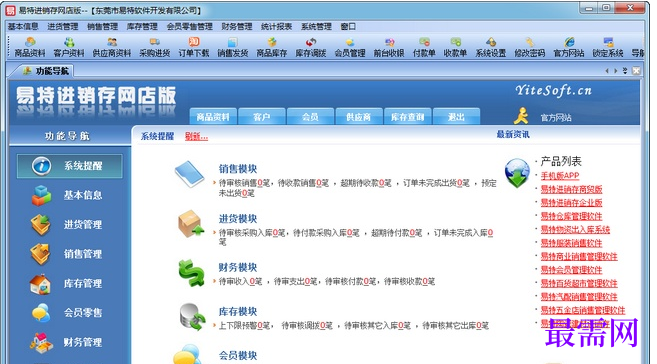Click the globe download icon

coord(517,173)
